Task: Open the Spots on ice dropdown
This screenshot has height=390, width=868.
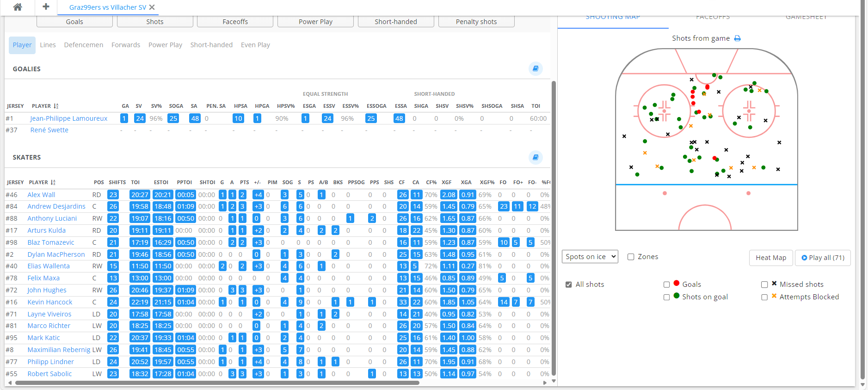Action: tap(590, 257)
